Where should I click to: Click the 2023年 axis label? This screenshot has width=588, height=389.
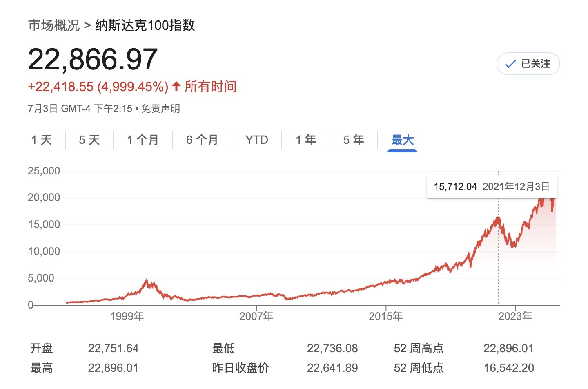point(515,316)
